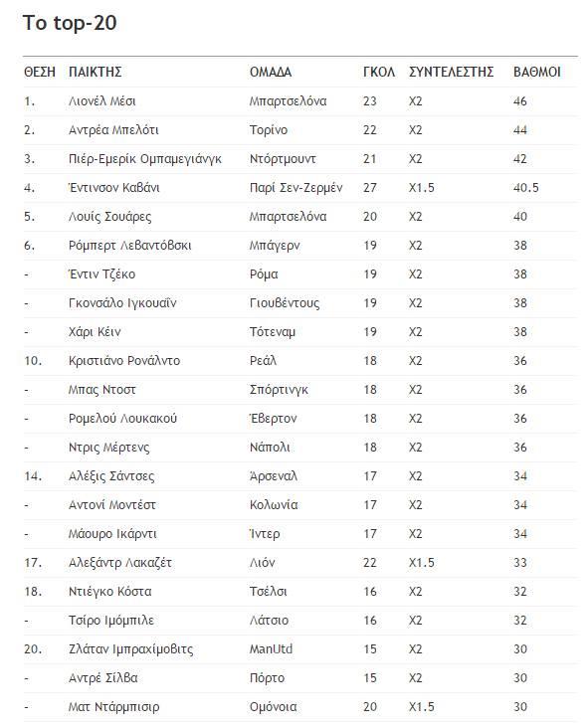The image size is (588, 728).
Task: Click the Ομόνοια team cell
Action: 273,706
